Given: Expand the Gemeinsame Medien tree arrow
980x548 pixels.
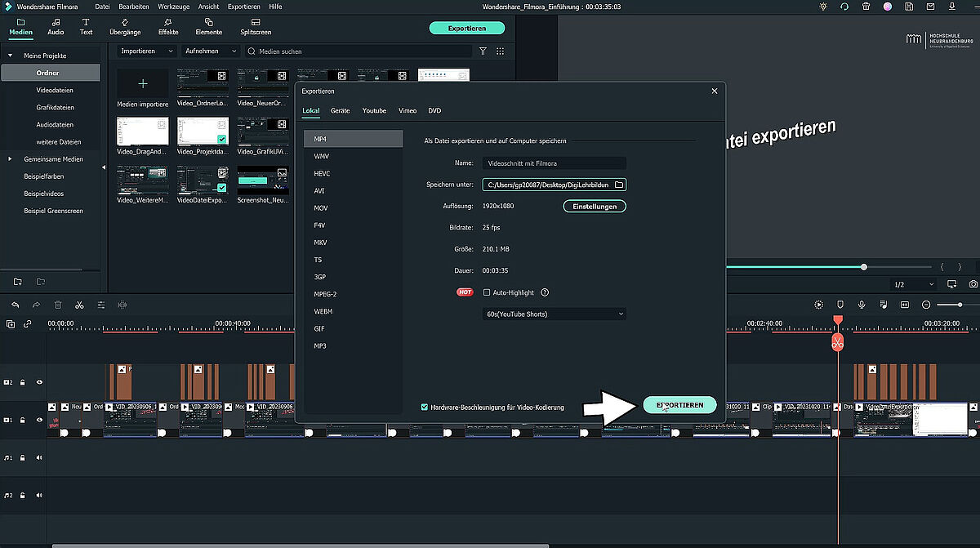Looking at the screenshot, I should click(x=11, y=158).
